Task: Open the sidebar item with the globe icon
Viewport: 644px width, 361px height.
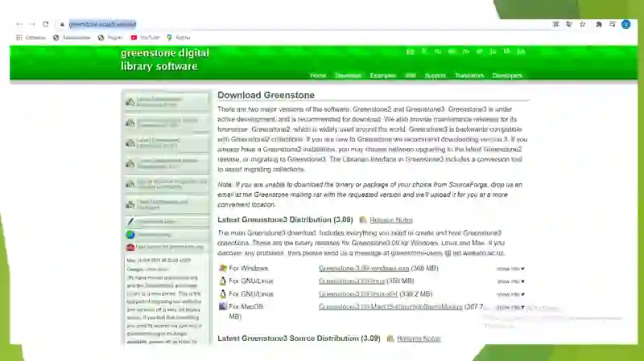Action: coord(167,235)
